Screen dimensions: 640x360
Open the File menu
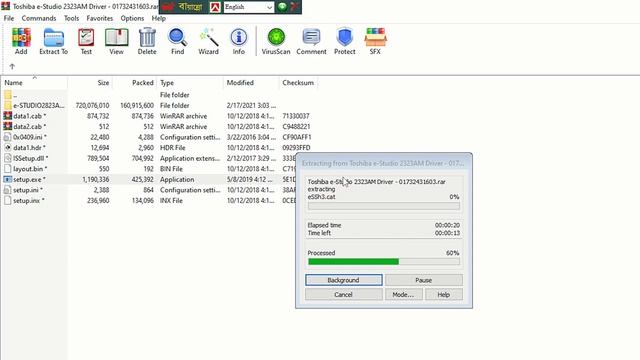click(x=9, y=18)
